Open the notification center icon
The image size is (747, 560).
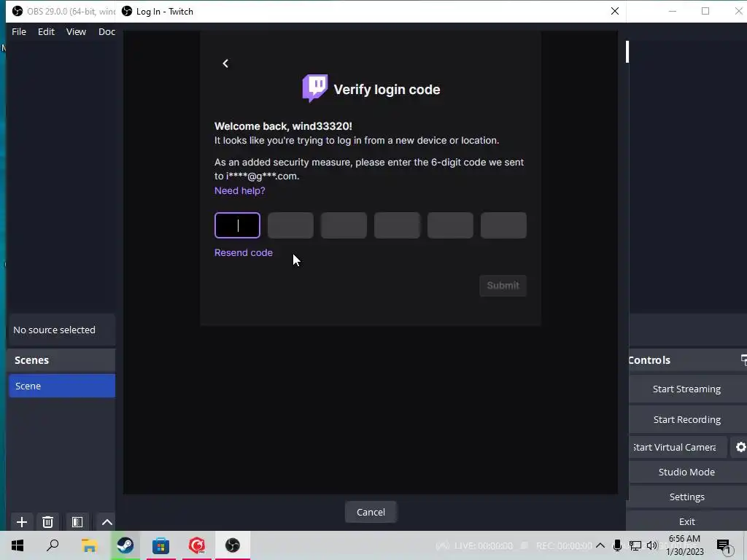(724, 546)
